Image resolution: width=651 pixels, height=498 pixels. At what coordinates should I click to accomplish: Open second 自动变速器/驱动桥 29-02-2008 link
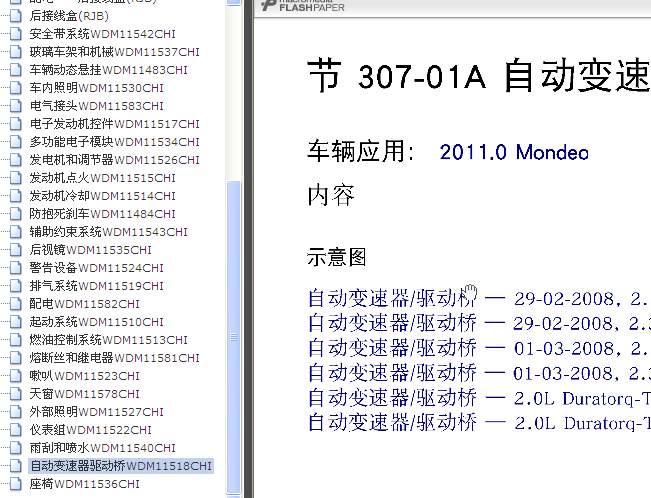(x=479, y=323)
